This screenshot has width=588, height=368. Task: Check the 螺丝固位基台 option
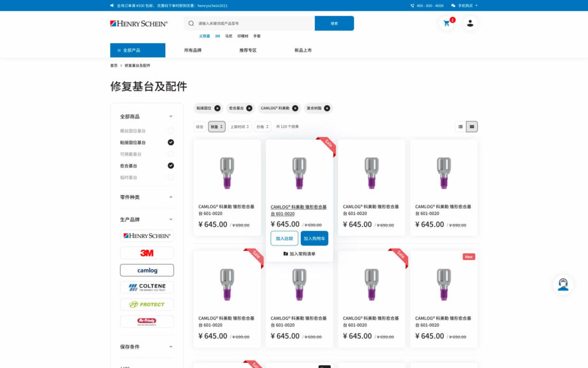171,131
